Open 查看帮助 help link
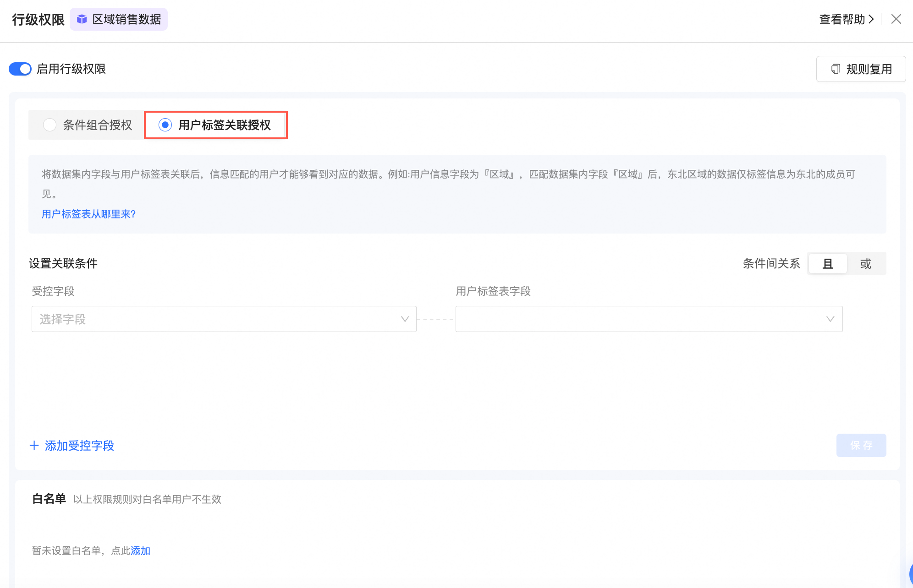 pos(842,19)
